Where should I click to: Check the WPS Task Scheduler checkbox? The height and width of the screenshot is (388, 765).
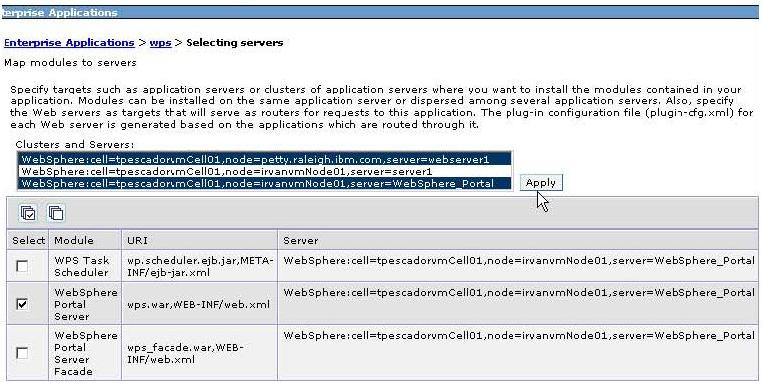tap(22, 266)
